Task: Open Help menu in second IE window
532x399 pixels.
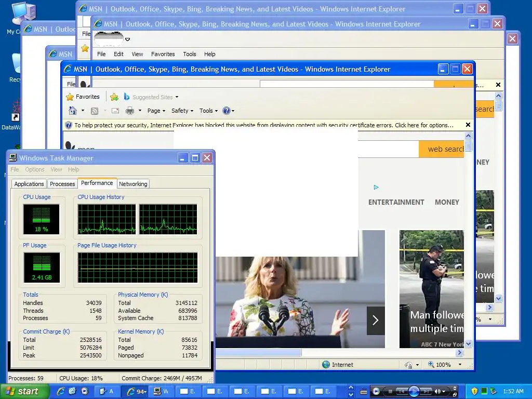Action: pyautogui.click(x=210, y=54)
